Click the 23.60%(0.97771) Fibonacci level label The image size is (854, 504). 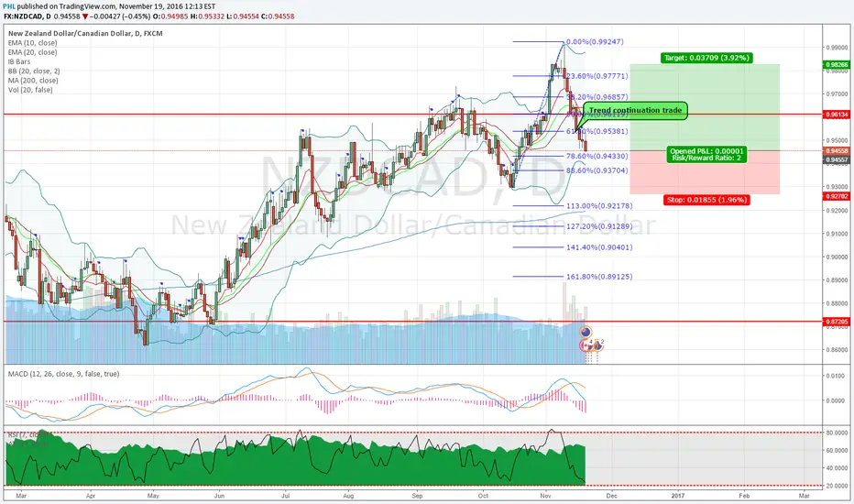tap(597, 76)
